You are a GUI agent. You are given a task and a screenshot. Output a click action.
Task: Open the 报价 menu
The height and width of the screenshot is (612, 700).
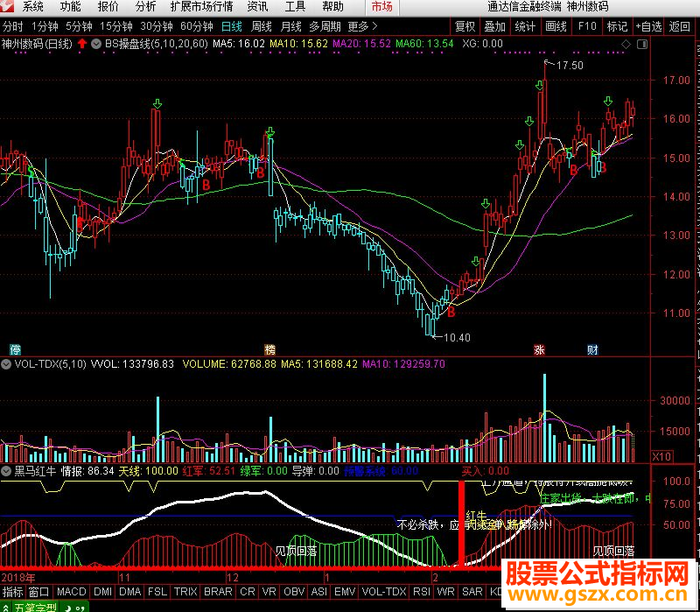(x=108, y=7)
